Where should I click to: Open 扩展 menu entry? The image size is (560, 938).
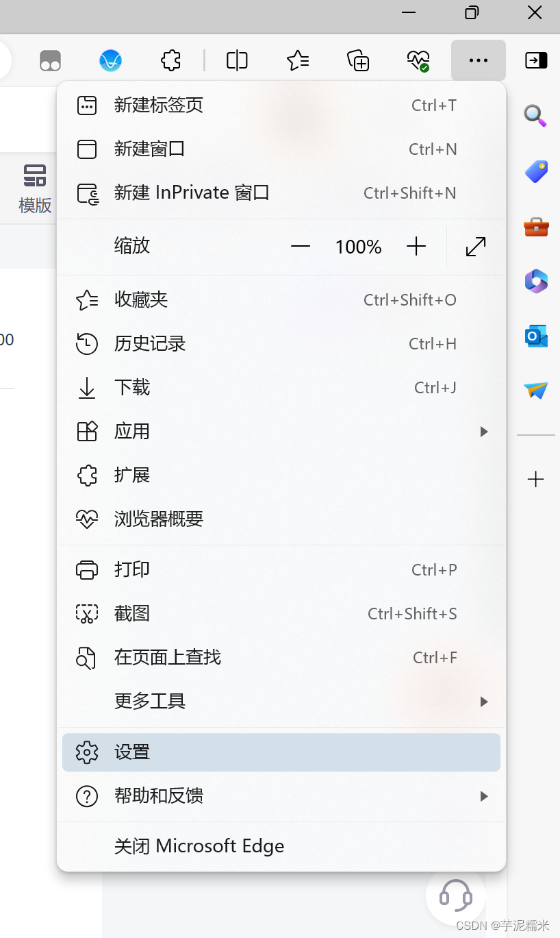point(281,475)
